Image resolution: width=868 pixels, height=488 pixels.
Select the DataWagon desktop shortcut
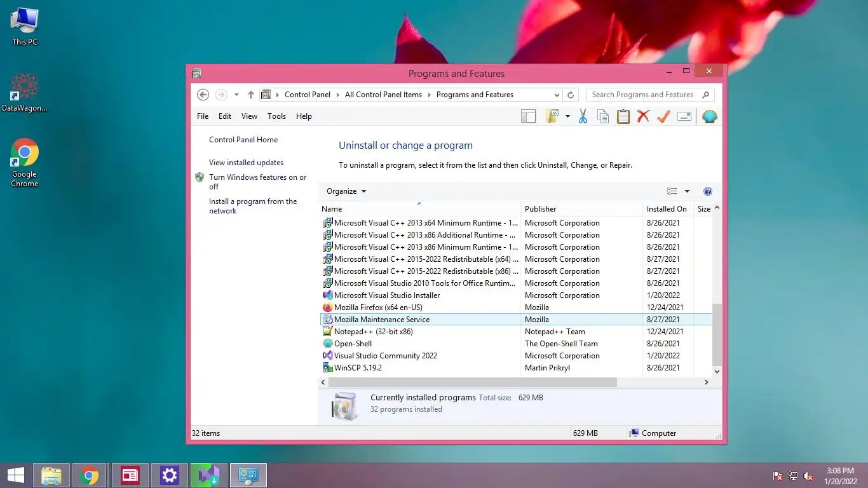pos(25,93)
